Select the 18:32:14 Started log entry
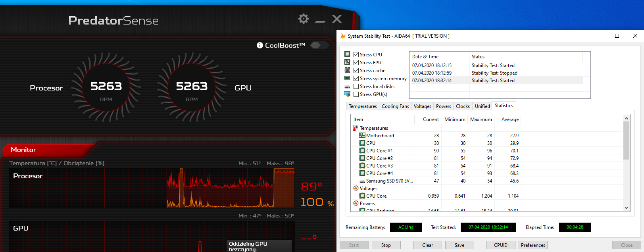644x252 pixels. pos(496,81)
